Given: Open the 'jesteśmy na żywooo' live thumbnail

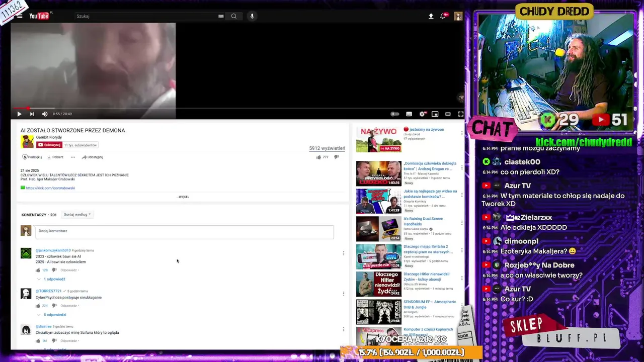Looking at the screenshot, I should [378, 139].
